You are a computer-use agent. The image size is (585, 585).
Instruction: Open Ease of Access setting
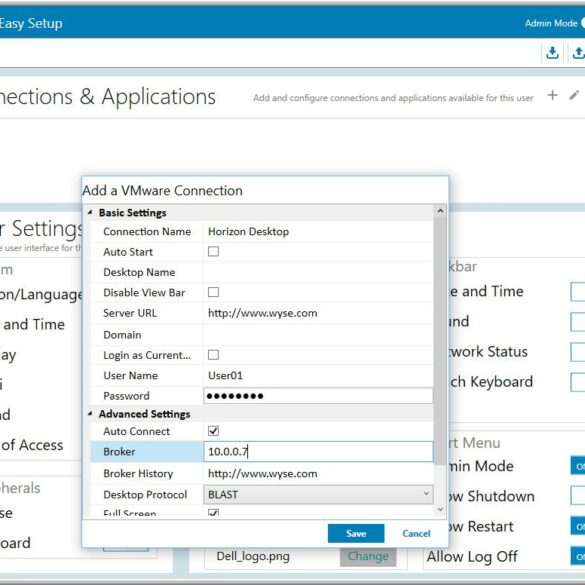(x=32, y=445)
